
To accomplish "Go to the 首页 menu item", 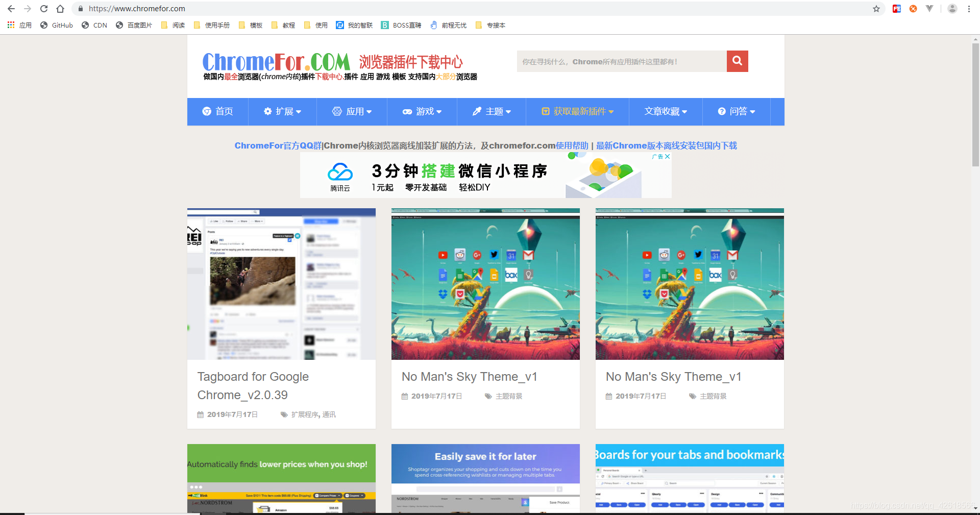I will [217, 111].
